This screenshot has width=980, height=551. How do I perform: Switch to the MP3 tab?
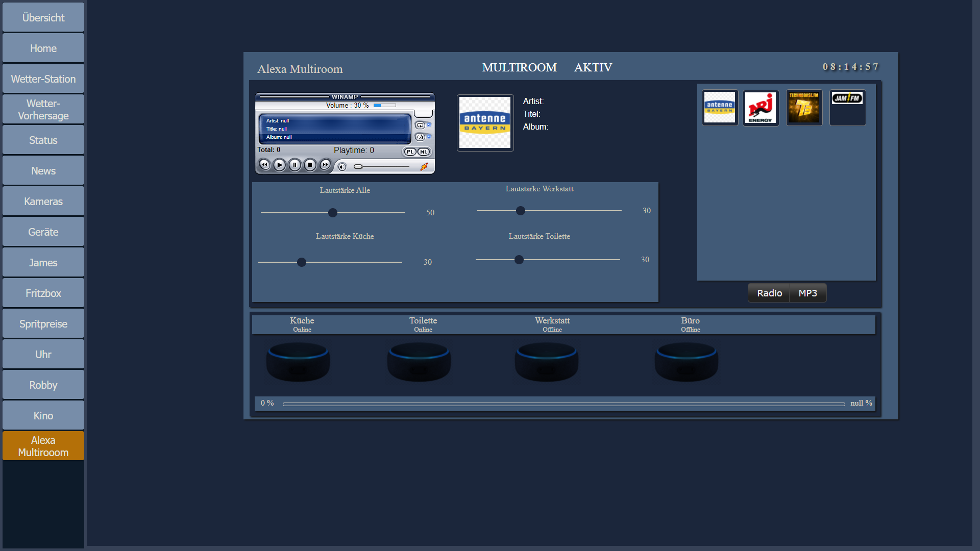coord(807,293)
